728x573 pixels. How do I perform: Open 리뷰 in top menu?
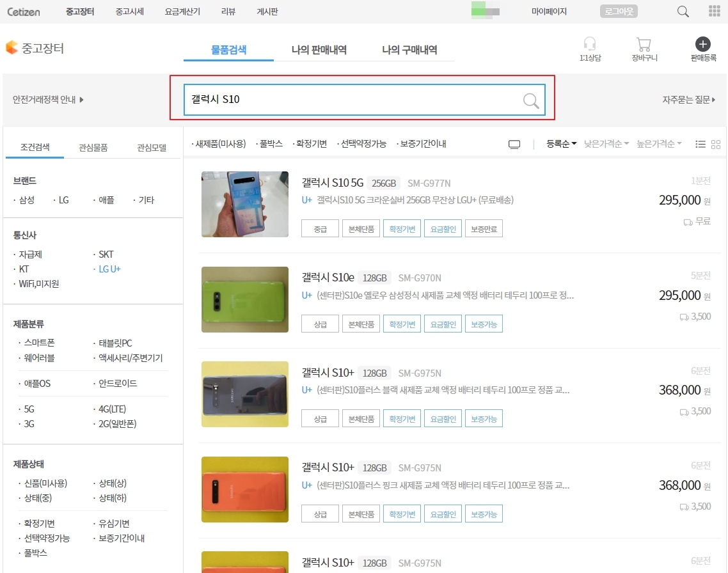[228, 12]
